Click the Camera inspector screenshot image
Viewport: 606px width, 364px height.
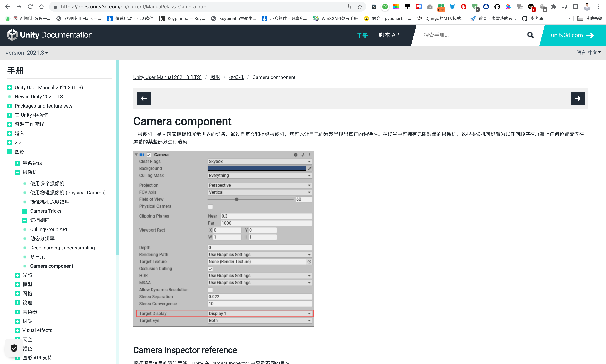[223, 239]
